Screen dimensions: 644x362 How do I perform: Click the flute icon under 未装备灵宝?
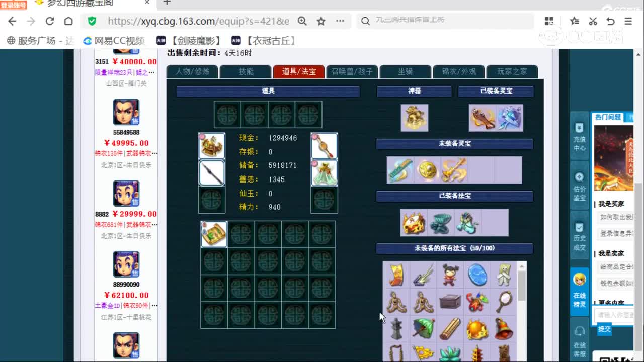[x=400, y=169]
